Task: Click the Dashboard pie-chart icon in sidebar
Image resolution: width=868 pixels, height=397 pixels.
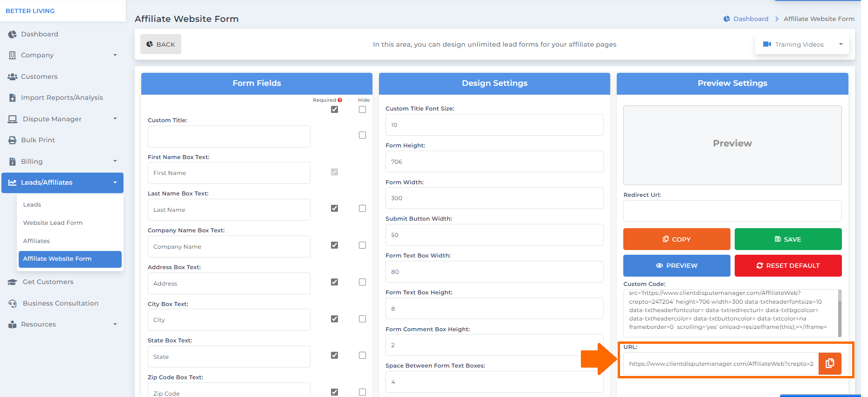Action: [x=12, y=34]
